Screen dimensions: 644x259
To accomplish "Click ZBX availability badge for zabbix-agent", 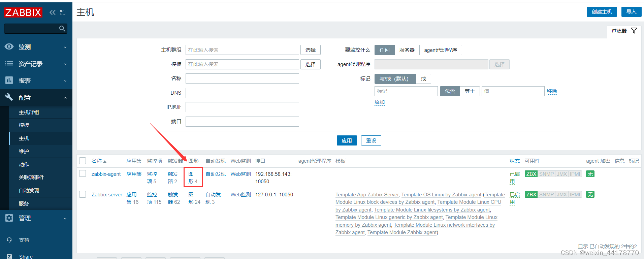I will pos(531,174).
